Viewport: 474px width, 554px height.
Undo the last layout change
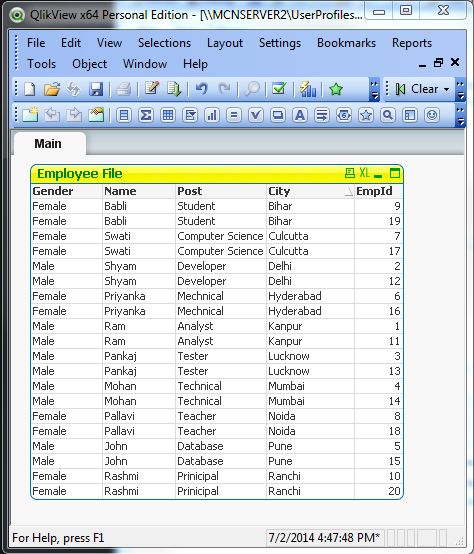coord(202,89)
